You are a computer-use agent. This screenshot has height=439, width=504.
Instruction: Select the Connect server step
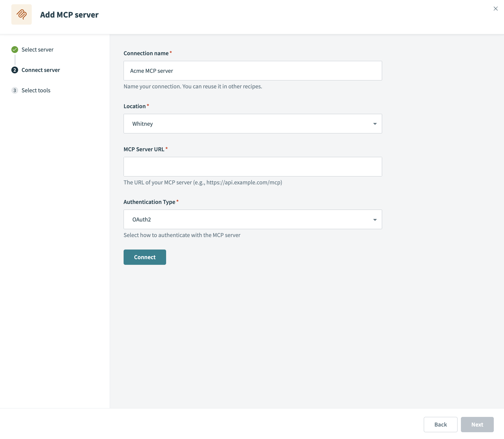(41, 70)
